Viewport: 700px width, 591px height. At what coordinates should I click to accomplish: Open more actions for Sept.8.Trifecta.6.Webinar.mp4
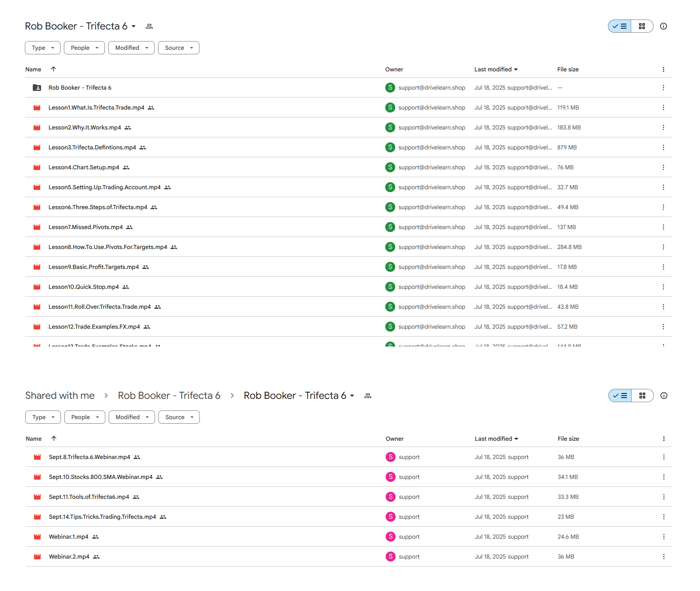point(664,457)
